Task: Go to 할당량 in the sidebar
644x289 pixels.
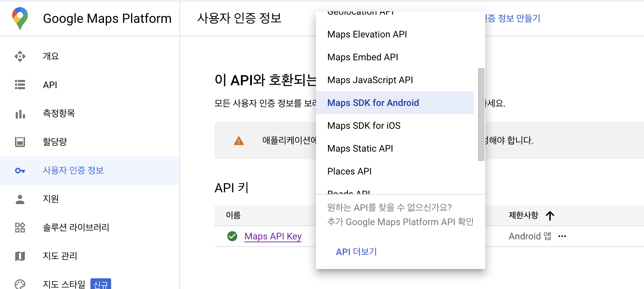Action: (x=90, y=142)
